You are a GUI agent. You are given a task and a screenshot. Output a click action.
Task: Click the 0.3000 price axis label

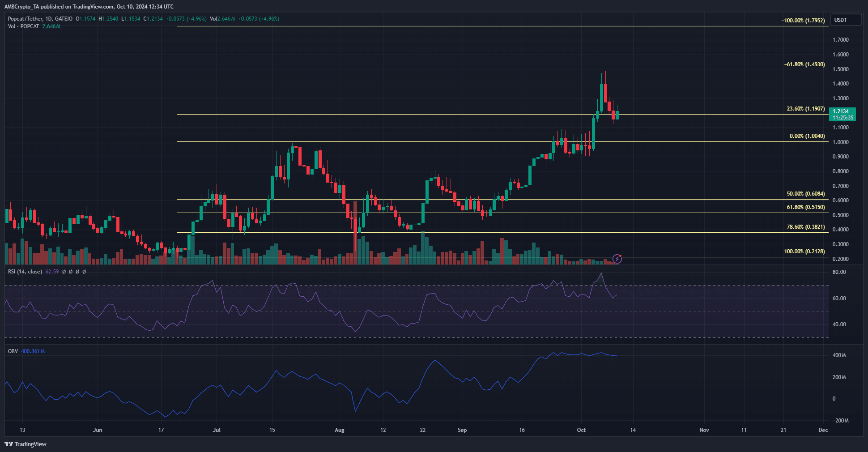coord(840,244)
